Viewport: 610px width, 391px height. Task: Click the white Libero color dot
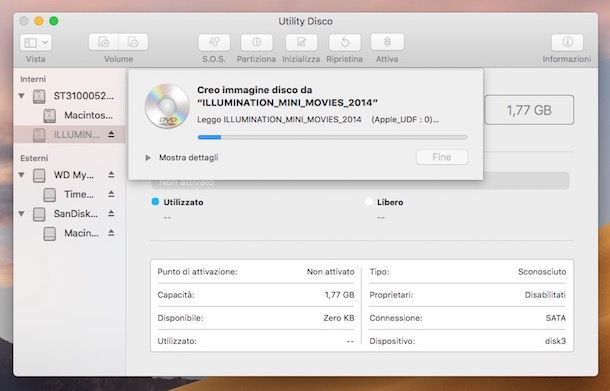click(369, 202)
